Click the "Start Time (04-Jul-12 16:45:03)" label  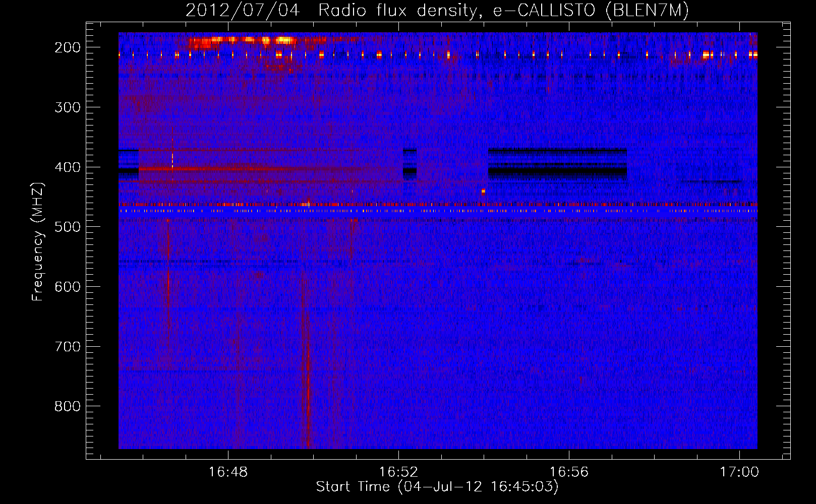[437, 487]
